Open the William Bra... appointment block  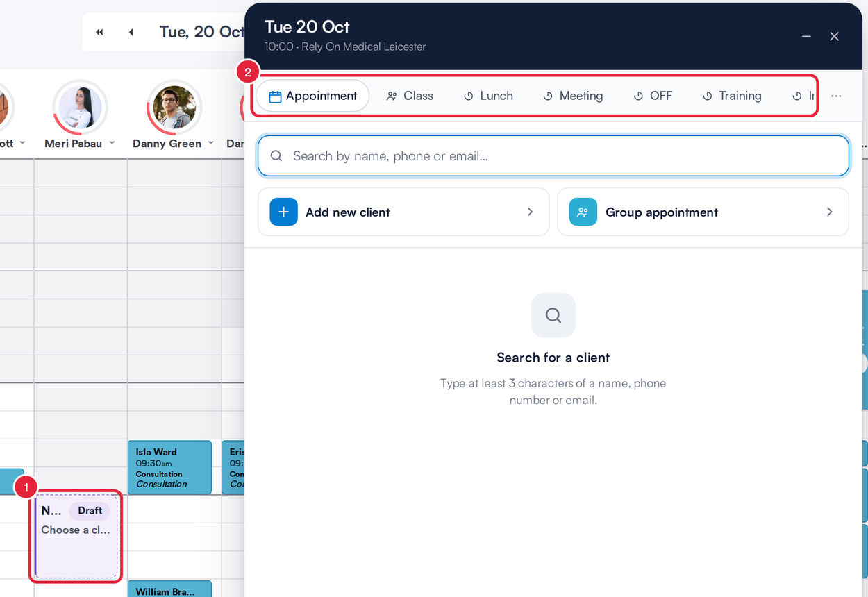point(169,589)
